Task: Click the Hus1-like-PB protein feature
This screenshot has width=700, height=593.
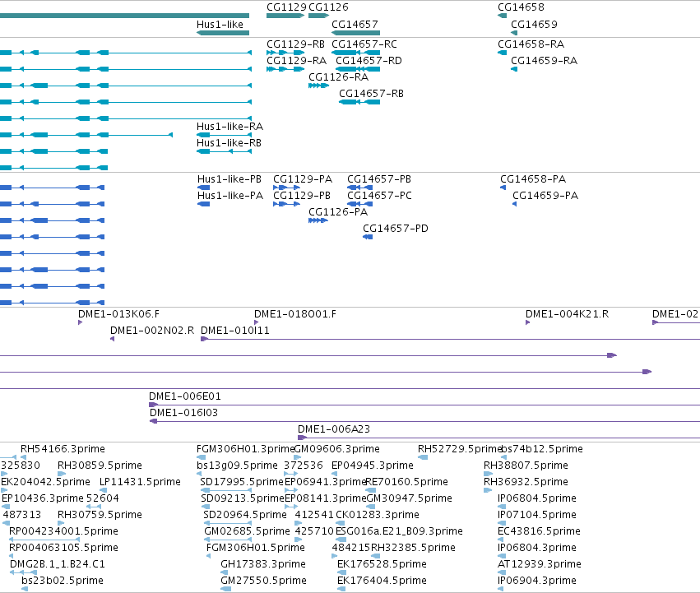Action: pos(203,188)
